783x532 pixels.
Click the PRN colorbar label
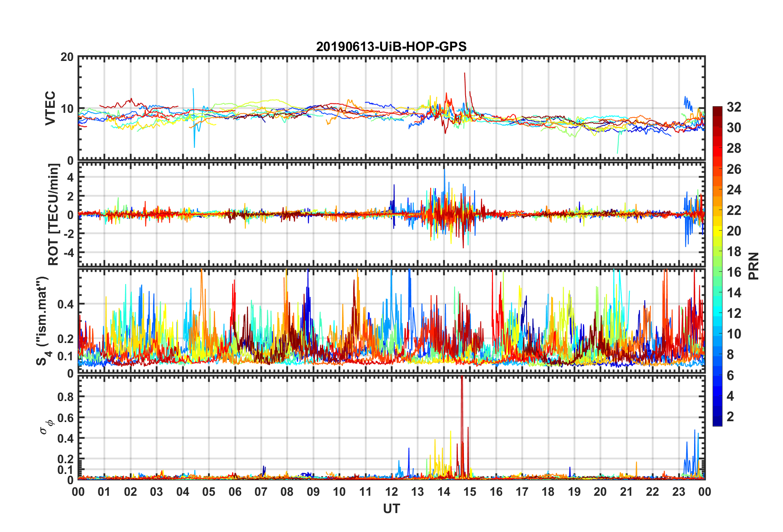(754, 266)
